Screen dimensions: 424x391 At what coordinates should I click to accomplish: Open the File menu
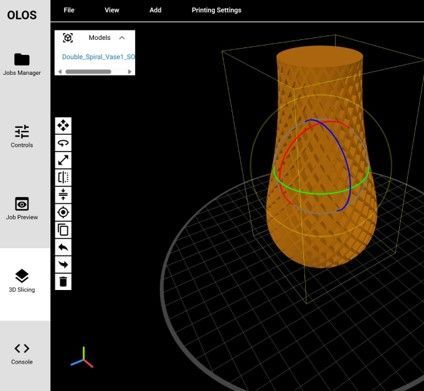click(x=69, y=10)
